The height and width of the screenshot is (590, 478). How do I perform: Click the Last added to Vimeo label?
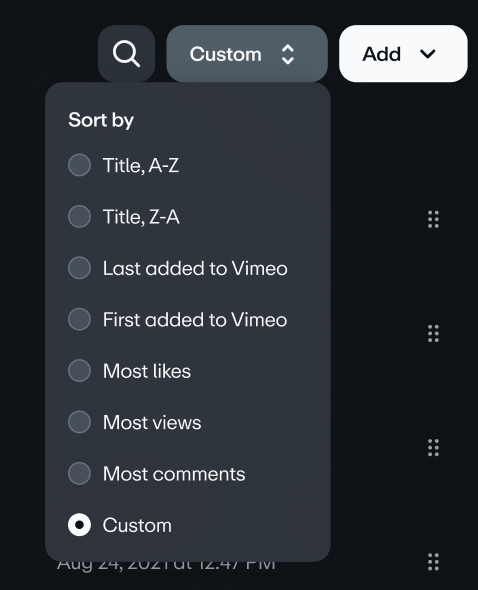(x=195, y=268)
